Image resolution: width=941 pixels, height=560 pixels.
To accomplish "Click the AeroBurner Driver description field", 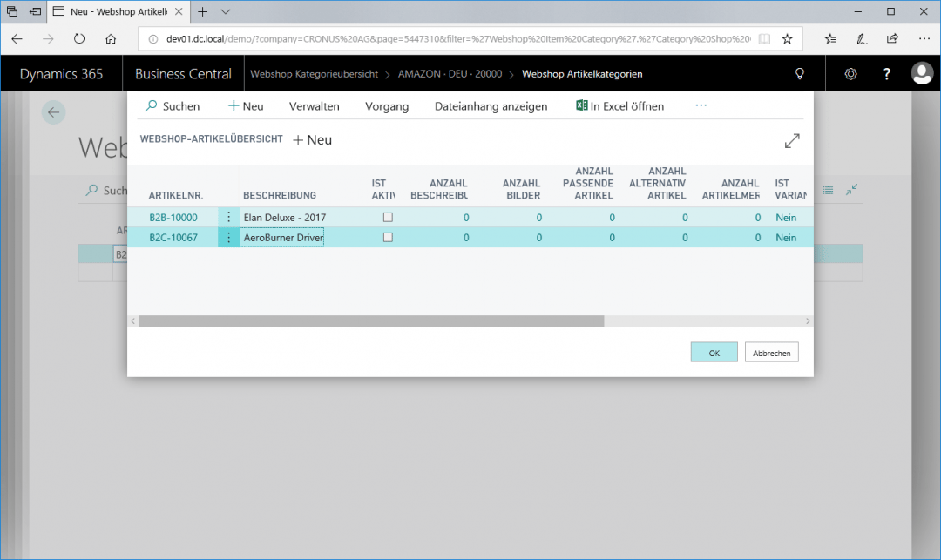I will [x=282, y=238].
